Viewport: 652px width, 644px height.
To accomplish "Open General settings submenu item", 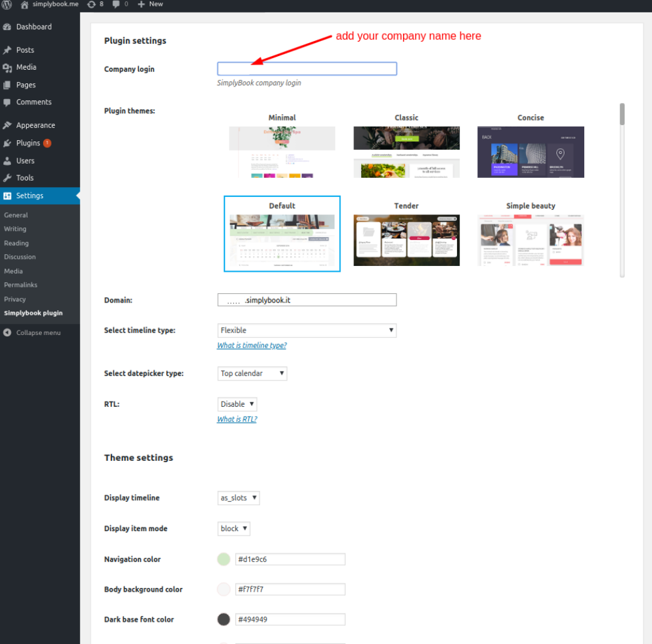I will [x=16, y=215].
